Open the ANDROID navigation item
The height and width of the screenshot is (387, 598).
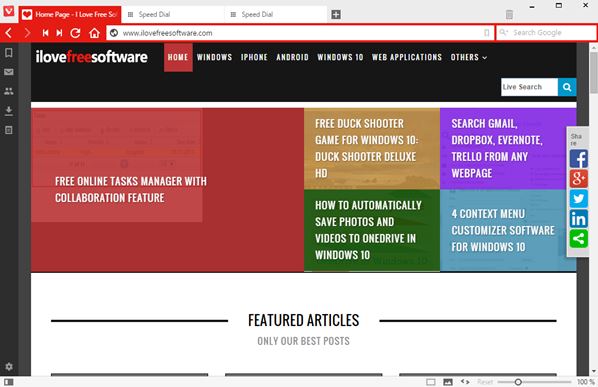tap(293, 57)
